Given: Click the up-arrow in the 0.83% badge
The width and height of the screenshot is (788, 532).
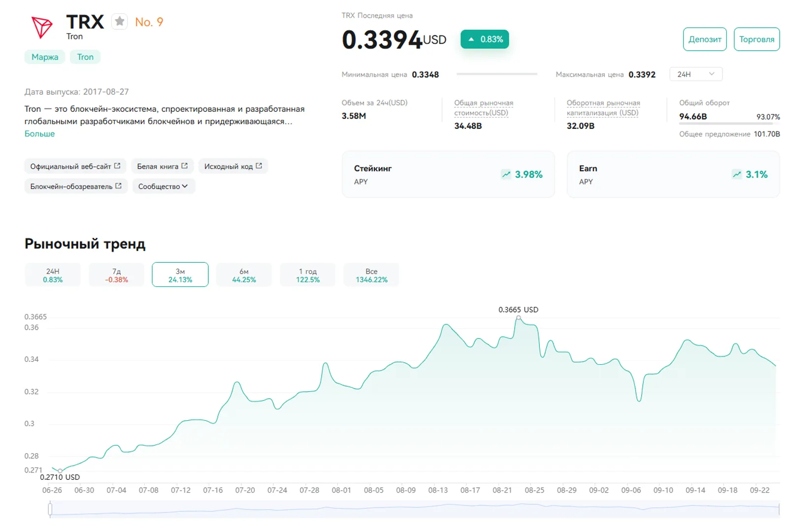Looking at the screenshot, I should 471,39.
